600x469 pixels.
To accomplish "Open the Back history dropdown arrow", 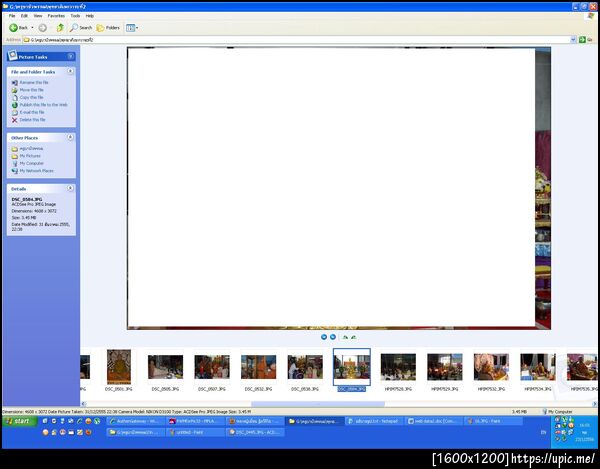I will click(32, 28).
